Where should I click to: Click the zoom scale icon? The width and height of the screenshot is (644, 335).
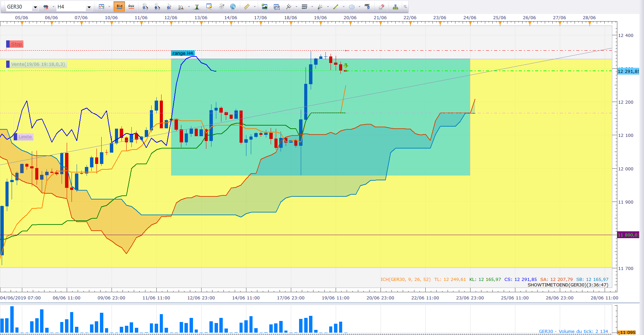pos(181,7)
